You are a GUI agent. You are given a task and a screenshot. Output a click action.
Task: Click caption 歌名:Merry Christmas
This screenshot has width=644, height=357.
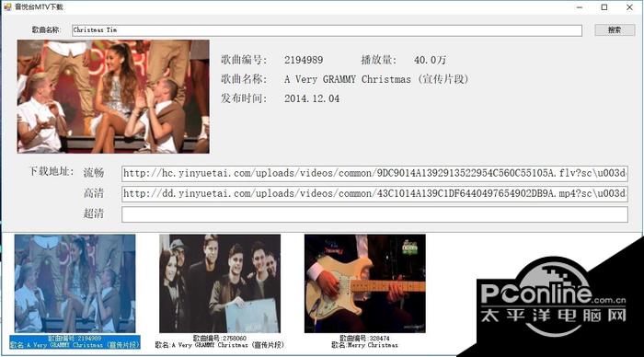click(364, 345)
